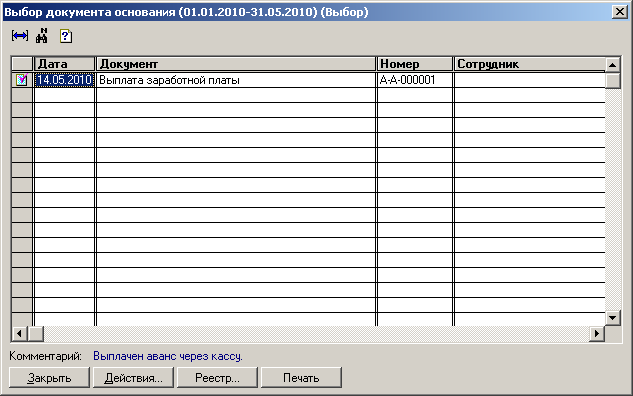
Task: Click vertical scrollbar down arrow
Action: point(613,318)
